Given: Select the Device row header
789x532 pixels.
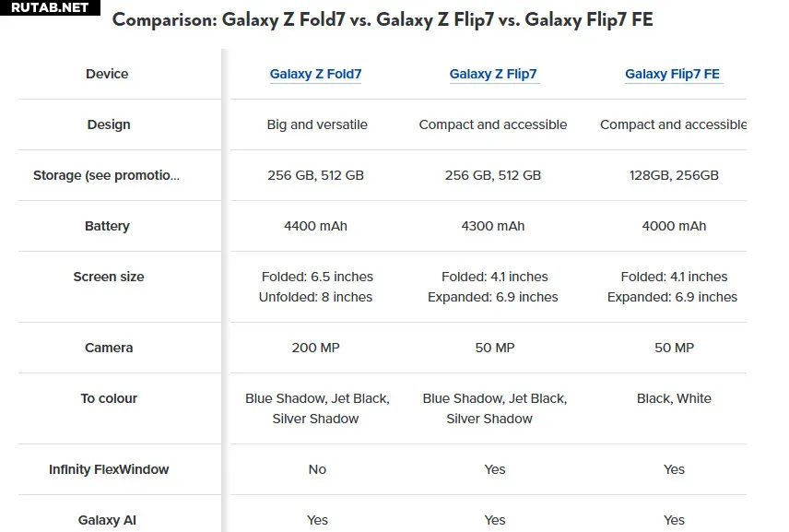Looking at the screenshot, I should pyautogui.click(x=107, y=74).
